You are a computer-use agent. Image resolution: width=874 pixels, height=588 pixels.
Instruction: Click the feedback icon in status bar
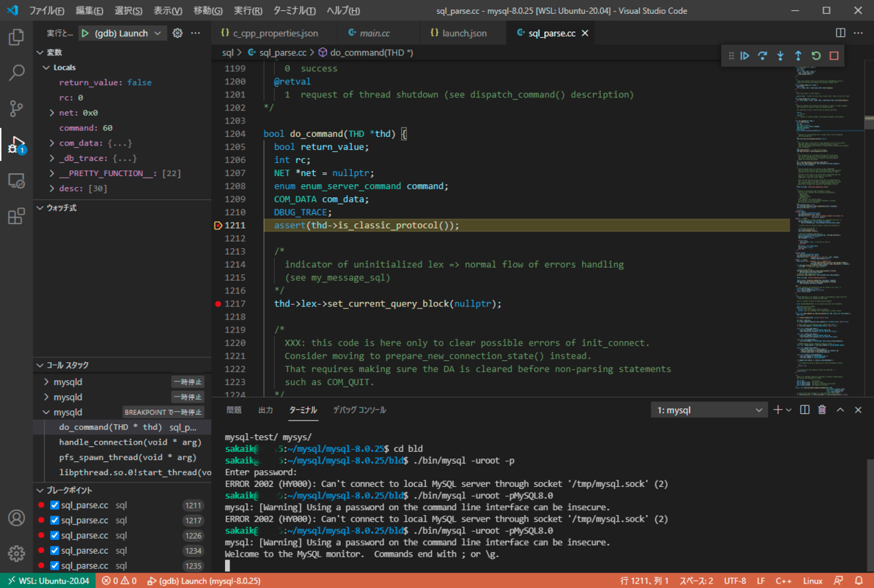[840, 581]
